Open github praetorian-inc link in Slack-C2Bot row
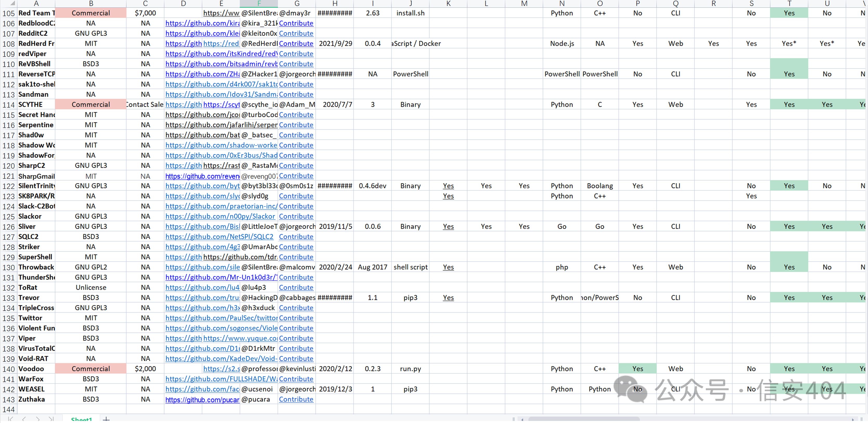This screenshot has height=423, width=868. [221, 206]
